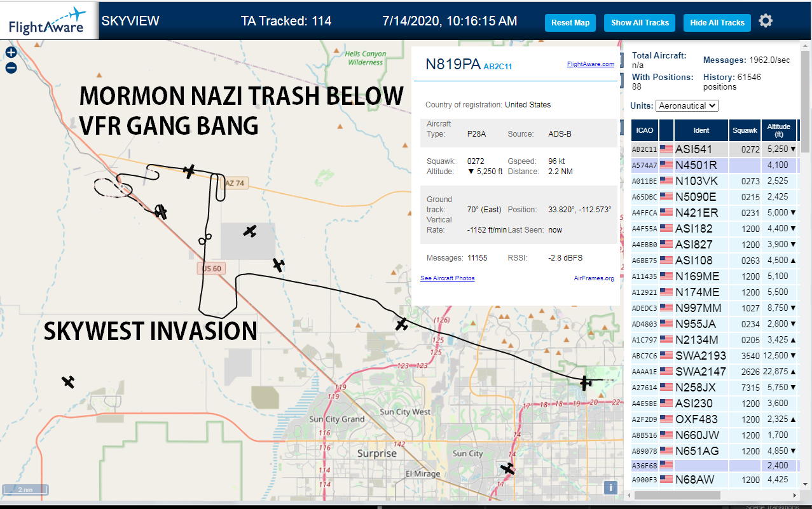The height and width of the screenshot is (509, 812).
Task: Click the US flag in the N4501R row
Action: pyautogui.click(x=666, y=165)
